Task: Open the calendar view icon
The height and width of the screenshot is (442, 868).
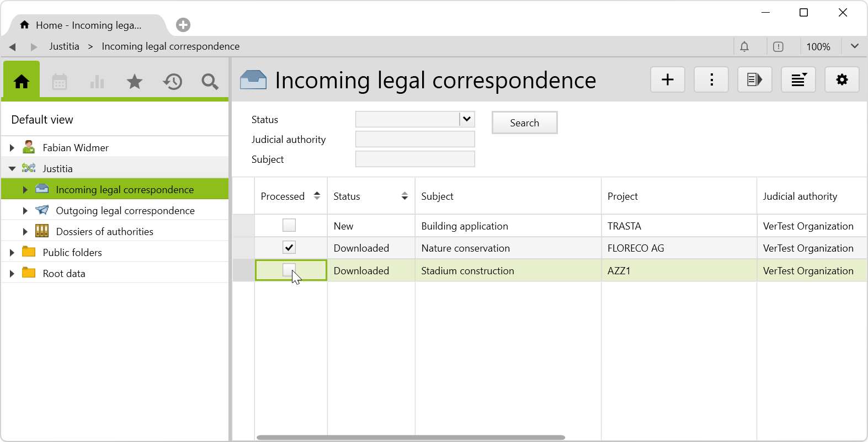Action: point(60,82)
